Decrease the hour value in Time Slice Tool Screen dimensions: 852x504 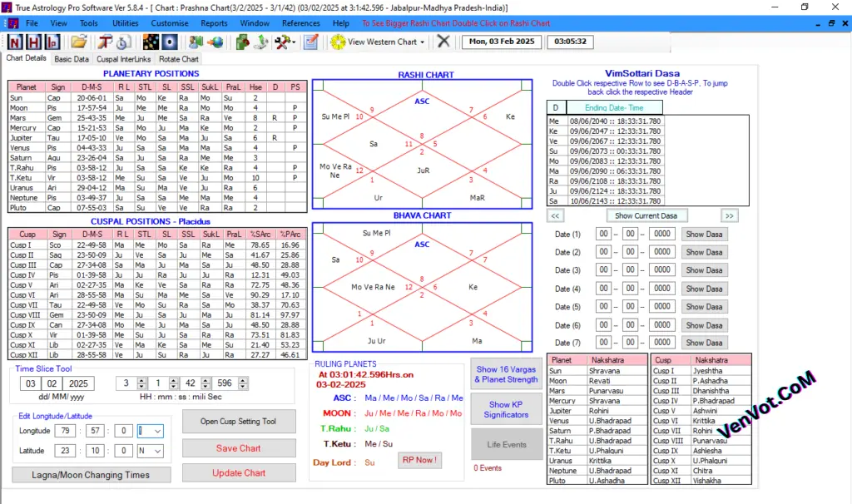pos(141,387)
